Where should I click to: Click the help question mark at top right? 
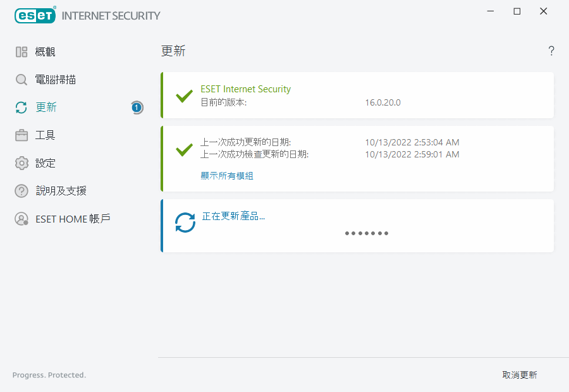click(x=551, y=51)
